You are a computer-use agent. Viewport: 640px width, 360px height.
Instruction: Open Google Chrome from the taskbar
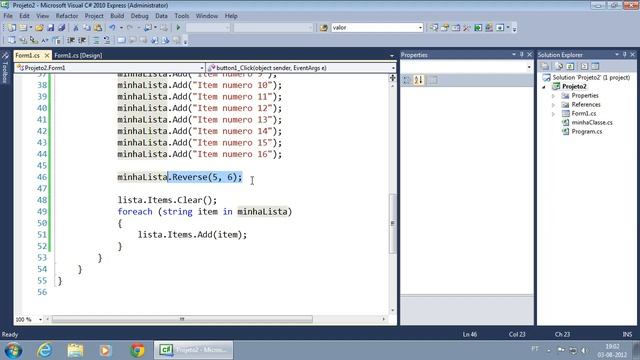[137, 350]
